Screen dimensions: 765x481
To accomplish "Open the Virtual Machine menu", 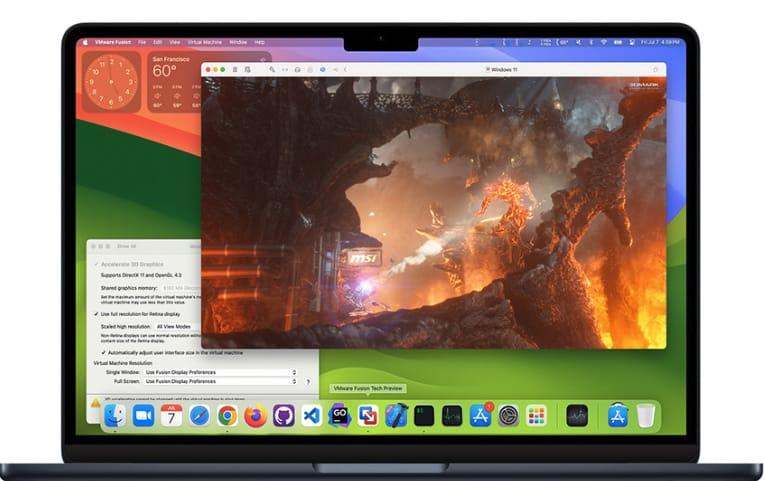I will pyautogui.click(x=205, y=42).
